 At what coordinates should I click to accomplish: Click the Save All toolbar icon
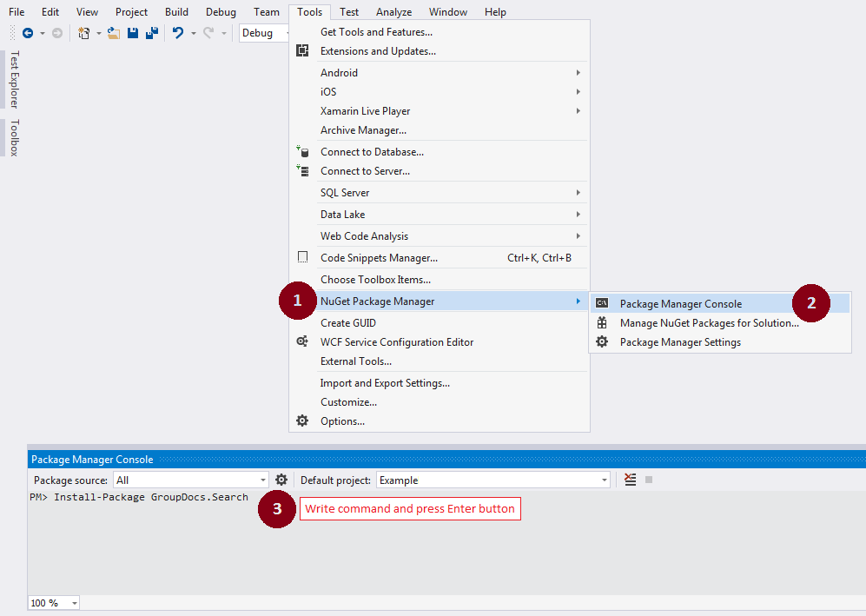point(151,33)
